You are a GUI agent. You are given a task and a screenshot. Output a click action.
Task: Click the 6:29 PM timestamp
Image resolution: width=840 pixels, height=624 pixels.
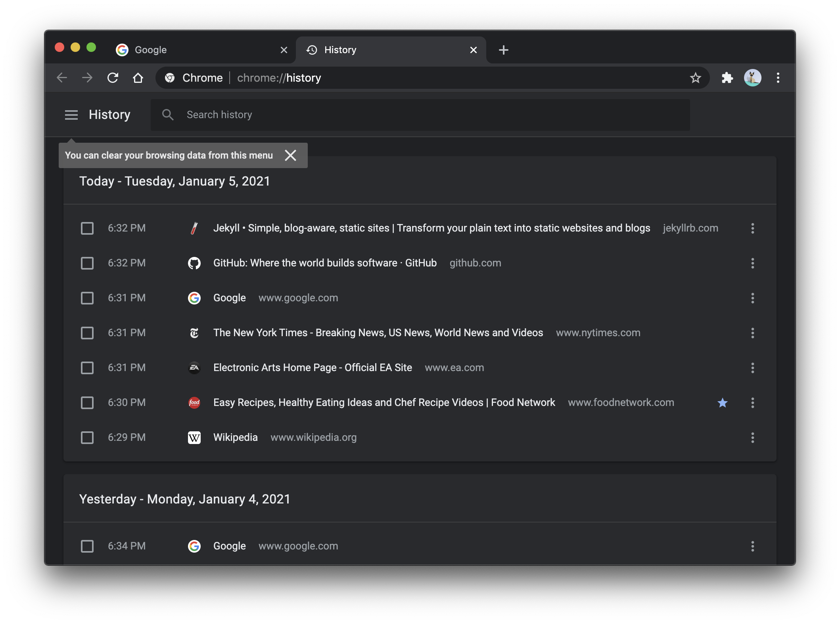(127, 437)
